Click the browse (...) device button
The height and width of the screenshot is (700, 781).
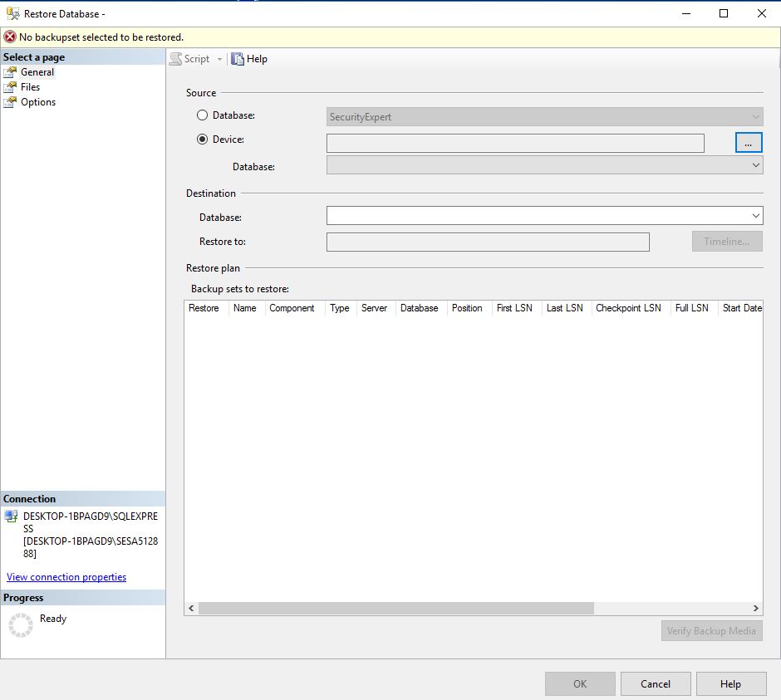749,143
